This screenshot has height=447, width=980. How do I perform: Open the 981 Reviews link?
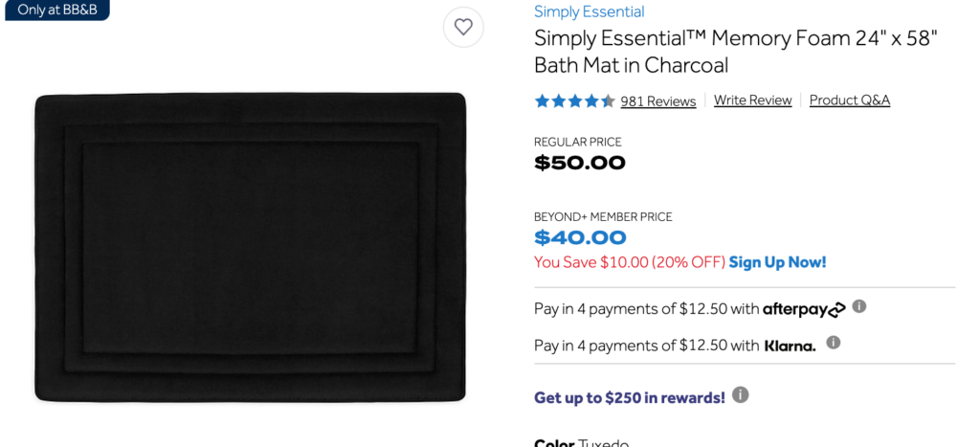click(x=658, y=101)
